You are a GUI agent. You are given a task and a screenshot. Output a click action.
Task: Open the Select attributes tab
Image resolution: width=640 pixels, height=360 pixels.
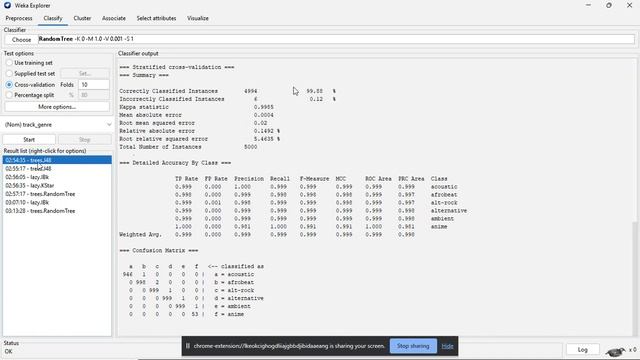tap(156, 18)
